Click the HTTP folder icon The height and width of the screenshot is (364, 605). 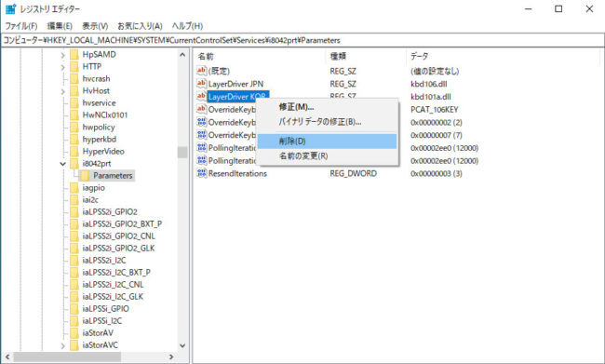[x=74, y=67]
